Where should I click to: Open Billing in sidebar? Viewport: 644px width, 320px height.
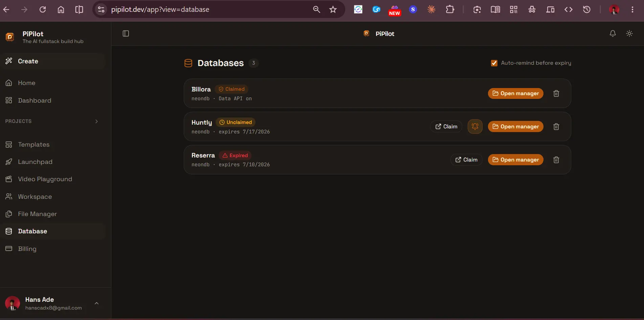pos(53,249)
